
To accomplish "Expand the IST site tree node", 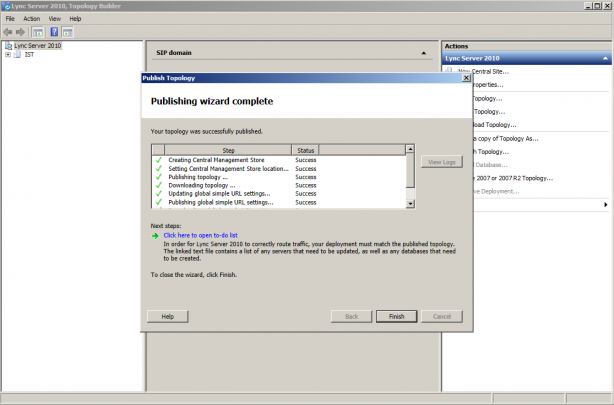I will (x=8, y=54).
